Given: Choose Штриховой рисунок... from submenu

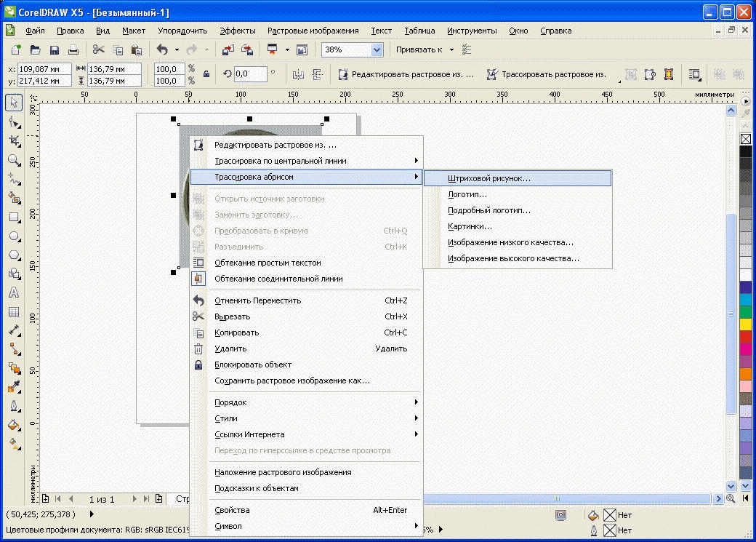Looking at the screenshot, I should 518,178.
